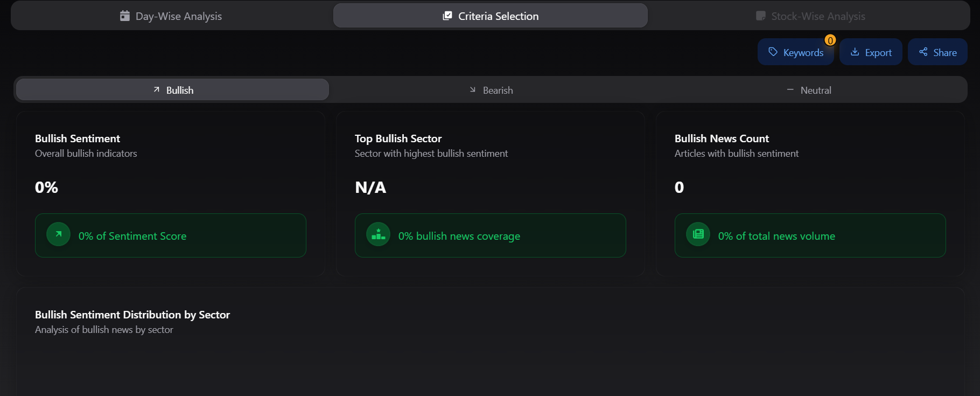The image size is (980, 396).
Task: Click the tag icon on Keywords button
Action: point(773,52)
